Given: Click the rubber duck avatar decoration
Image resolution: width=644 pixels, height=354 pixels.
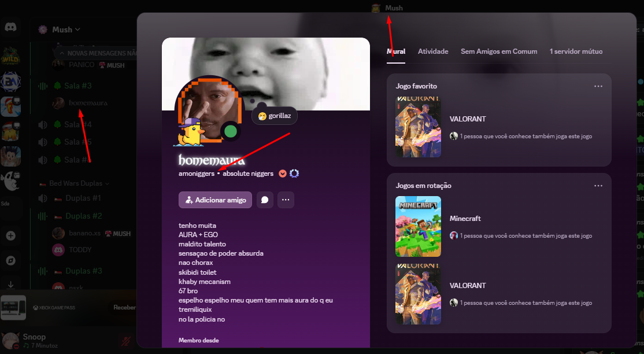Looking at the screenshot, I should click(190, 132).
